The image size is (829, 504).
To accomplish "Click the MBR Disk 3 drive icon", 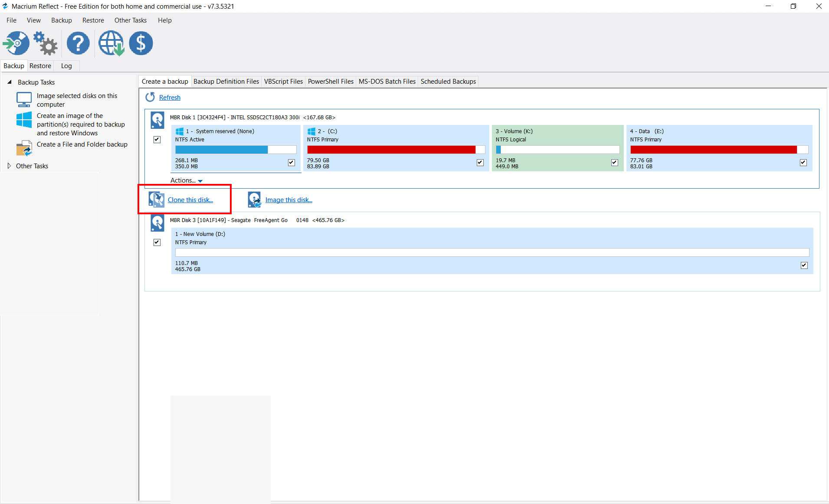I will (157, 223).
